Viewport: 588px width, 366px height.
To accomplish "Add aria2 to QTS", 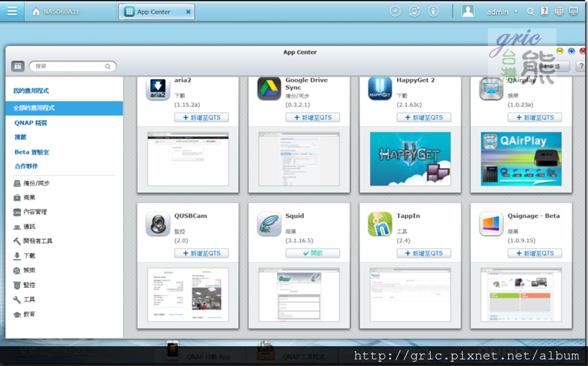I will click(201, 118).
